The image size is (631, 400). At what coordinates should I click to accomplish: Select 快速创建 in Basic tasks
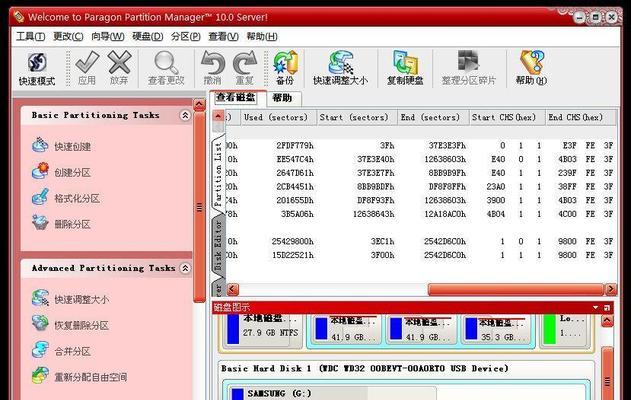61,146
